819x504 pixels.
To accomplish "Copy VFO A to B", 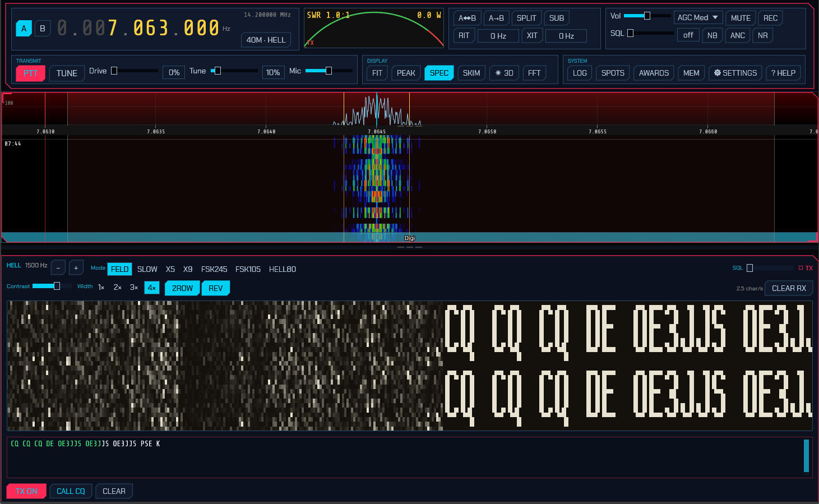I will 496,18.
